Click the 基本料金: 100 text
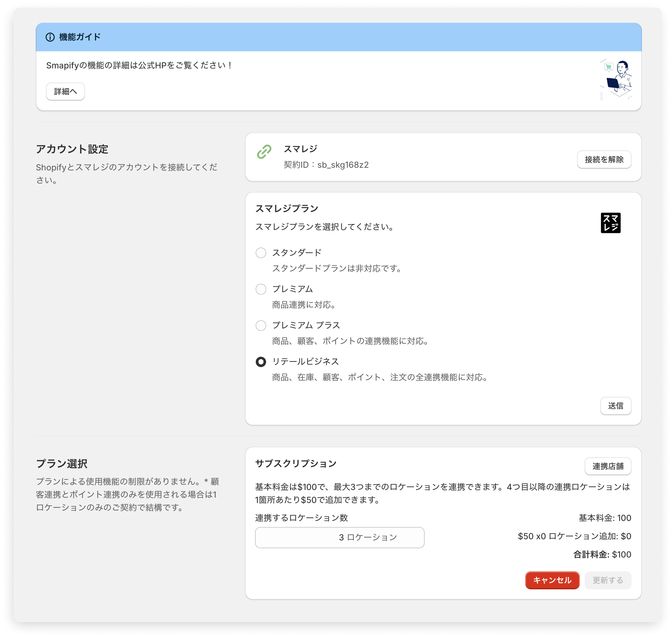The height and width of the screenshot is (638, 672). [x=605, y=518]
